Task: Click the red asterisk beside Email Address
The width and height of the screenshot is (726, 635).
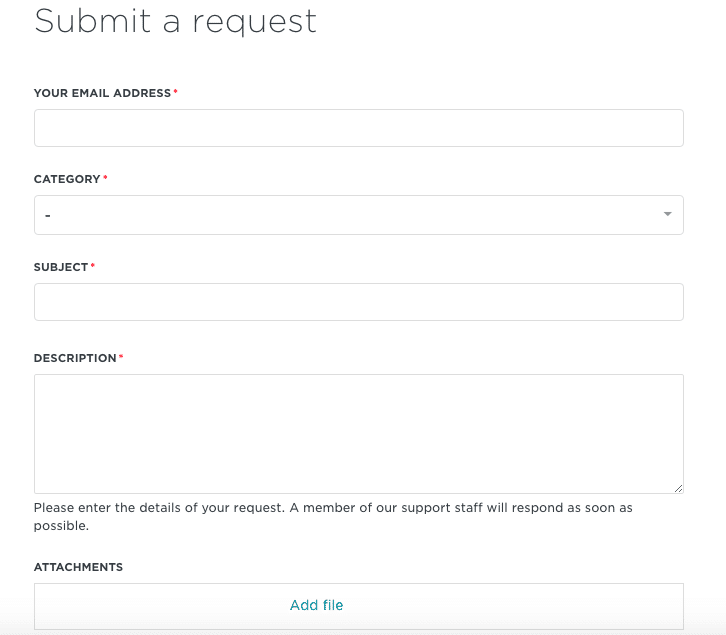Action: tap(176, 92)
